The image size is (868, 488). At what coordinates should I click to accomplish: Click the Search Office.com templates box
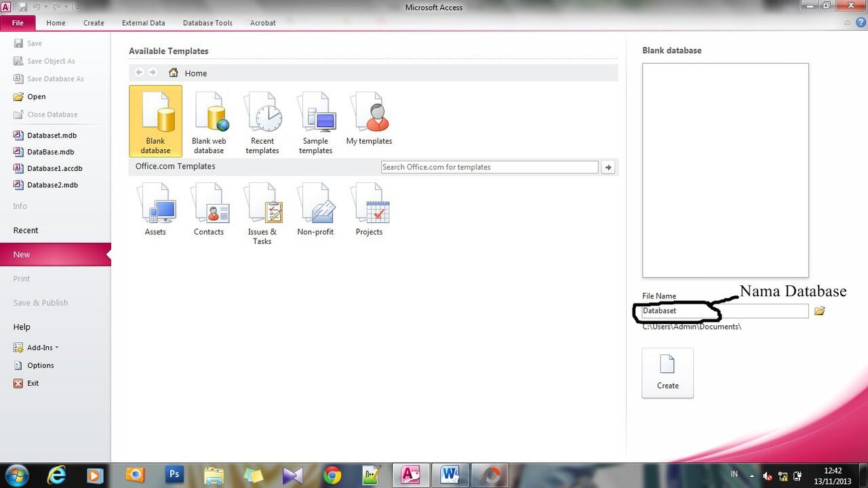tap(490, 167)
